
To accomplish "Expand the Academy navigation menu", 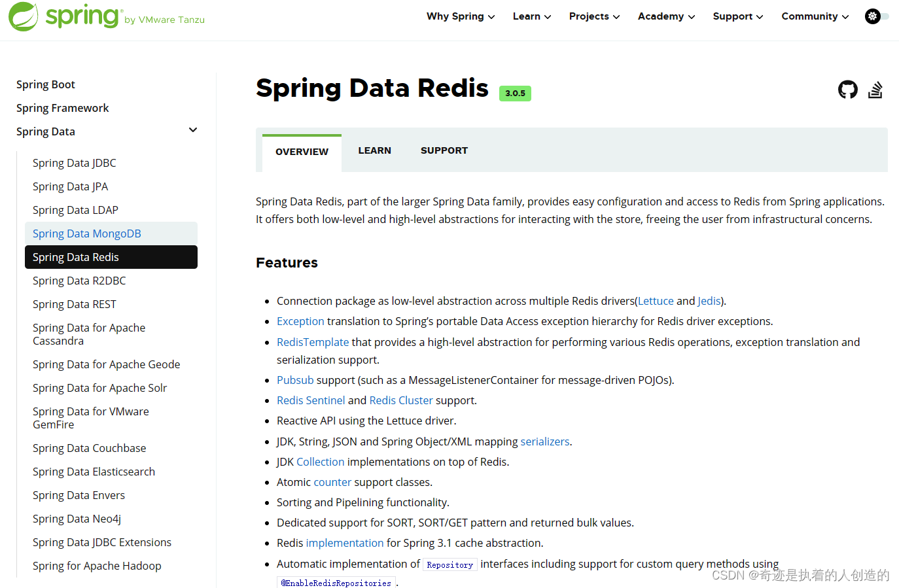I will pyautogui.click(x=666, y=16).
